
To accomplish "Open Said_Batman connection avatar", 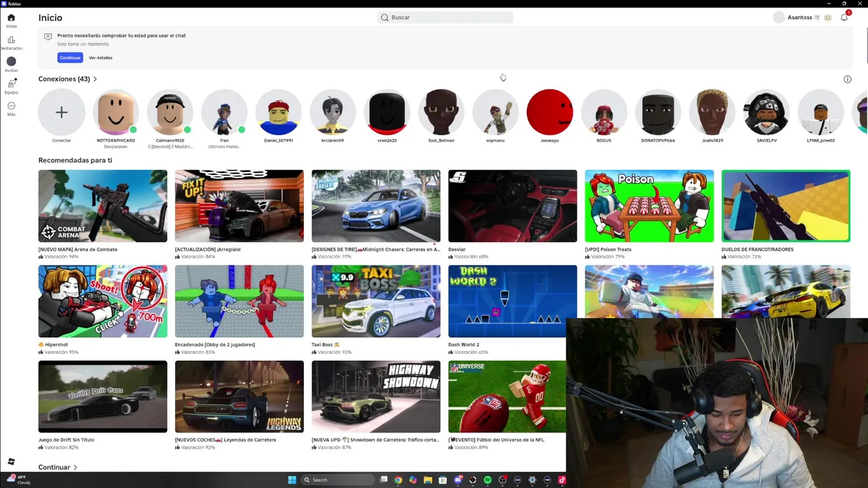I will 441,112.
